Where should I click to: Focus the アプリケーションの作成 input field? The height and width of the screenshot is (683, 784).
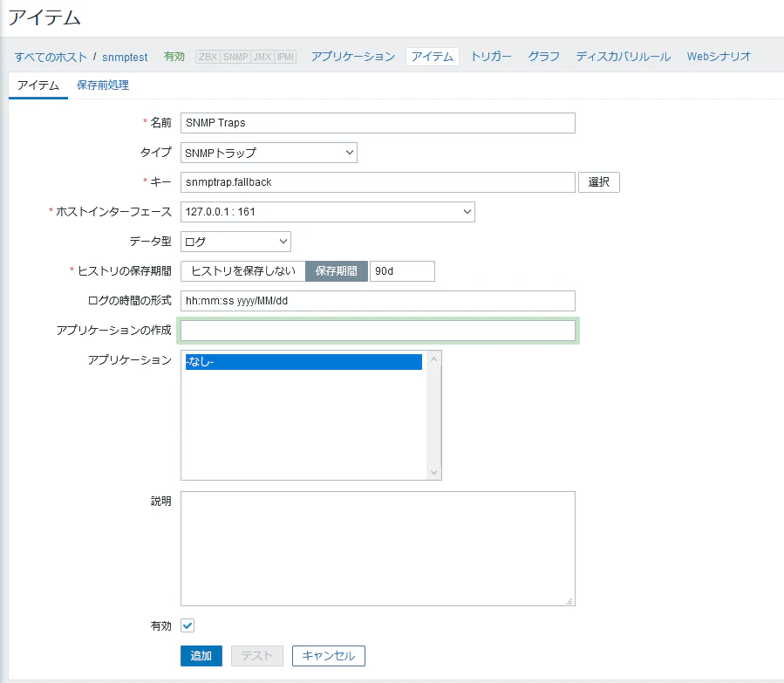(378, 331)
